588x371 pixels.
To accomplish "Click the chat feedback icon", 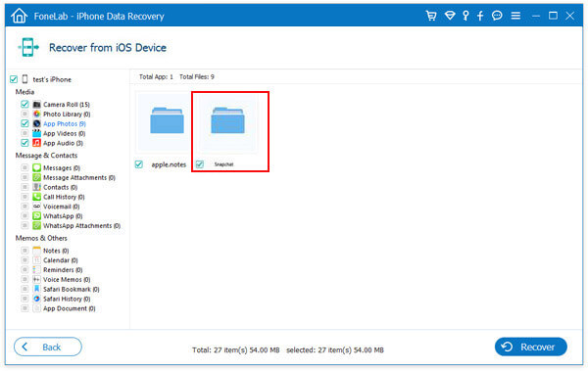I will pyautogui.click(x=497, y=16).
